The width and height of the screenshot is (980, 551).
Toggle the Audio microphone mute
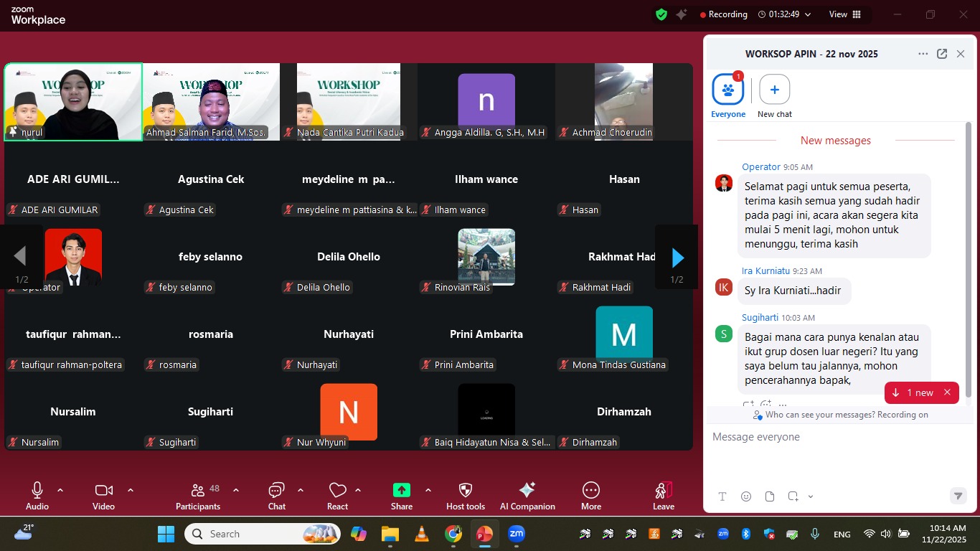click(x=37, y=491)
